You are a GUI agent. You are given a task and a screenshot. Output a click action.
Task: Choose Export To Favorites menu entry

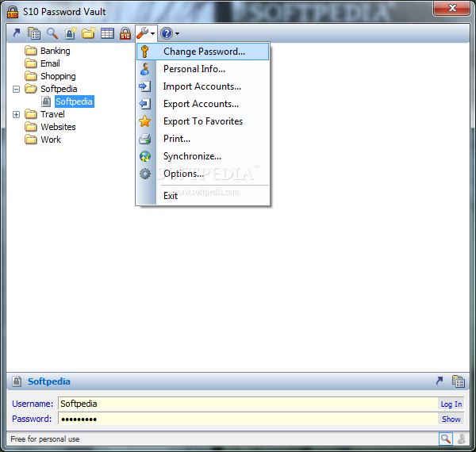pyautogui.click(x=203, y=121)
